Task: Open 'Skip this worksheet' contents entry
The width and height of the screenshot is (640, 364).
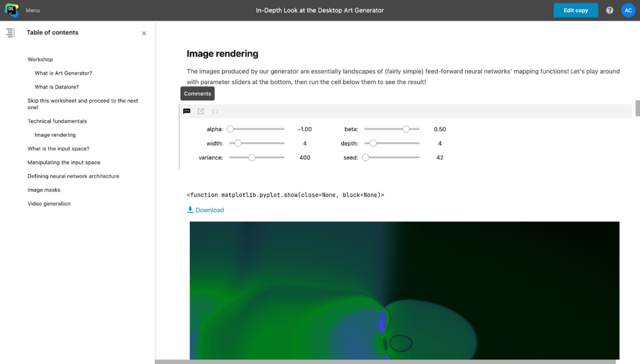Action: pyautogui.click(x=83, y=104)
